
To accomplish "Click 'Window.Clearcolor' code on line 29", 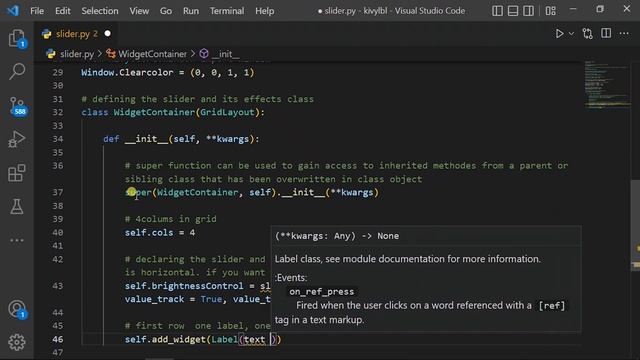I will pos(127,73).
